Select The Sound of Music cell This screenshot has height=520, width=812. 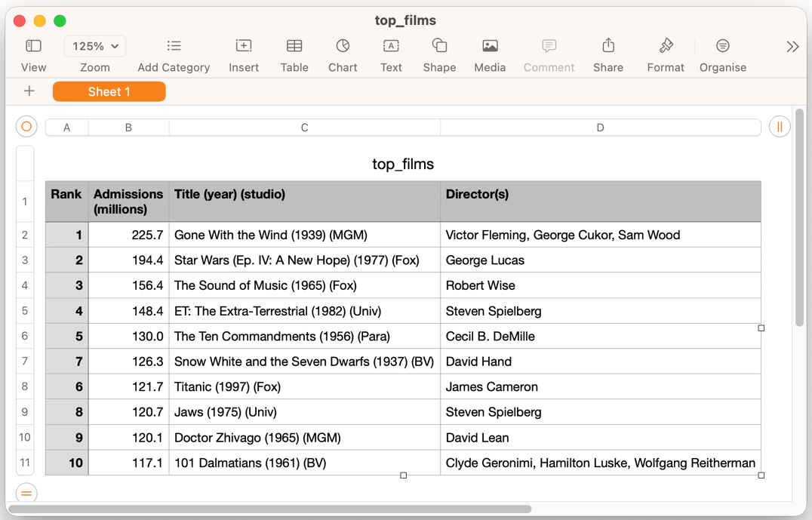tap(305, 285)
